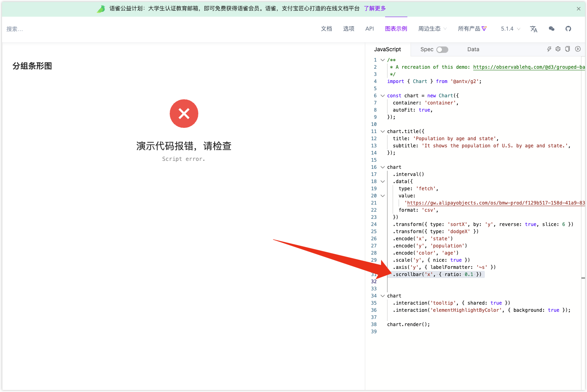Select the lightning auto-run icon above the editor
This screenshot has height=392, width=587.
click(549, 49)
